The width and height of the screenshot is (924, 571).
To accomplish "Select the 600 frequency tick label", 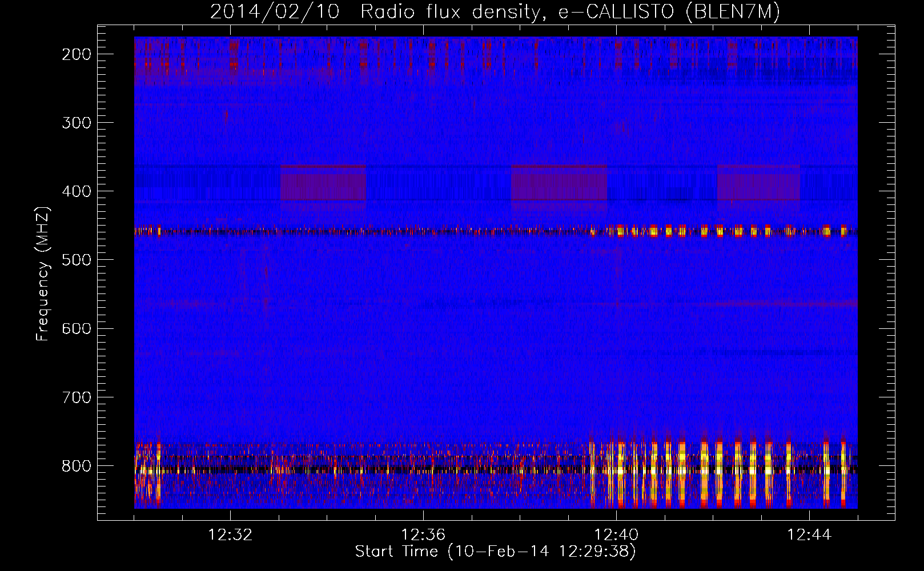I will [77, 328].
